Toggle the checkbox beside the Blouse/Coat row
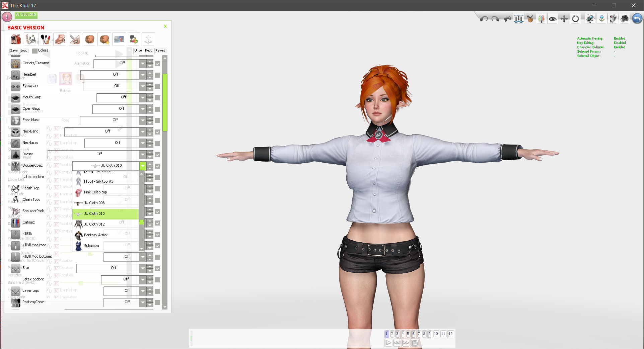 (x=157, y=166)
